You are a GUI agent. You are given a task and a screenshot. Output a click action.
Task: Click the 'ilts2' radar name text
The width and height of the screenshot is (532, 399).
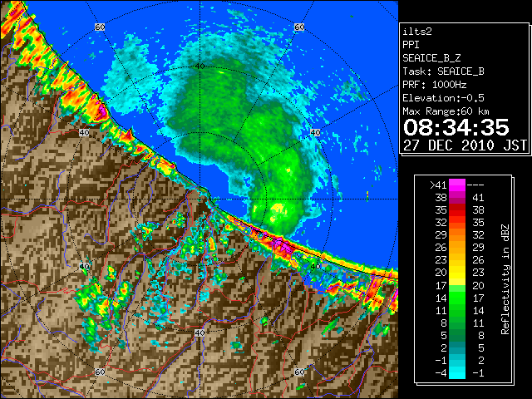417,32
